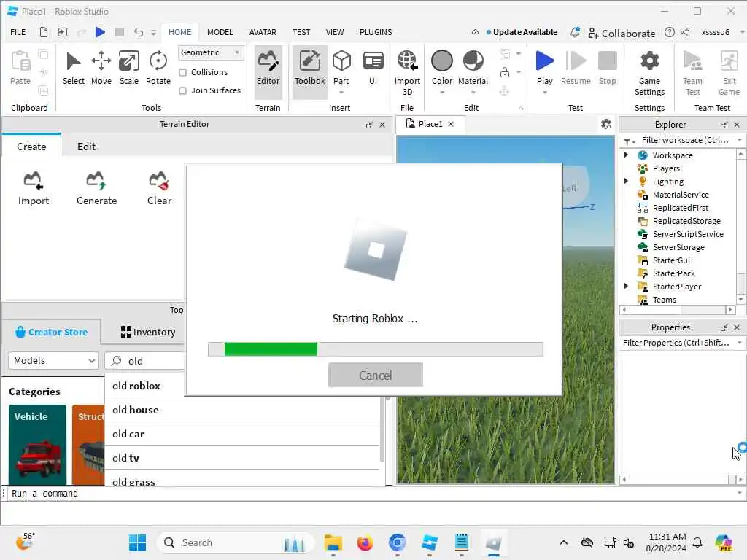747x560 pixels.
Task: Open viewport settings gear icon
Action: point(606,124)
